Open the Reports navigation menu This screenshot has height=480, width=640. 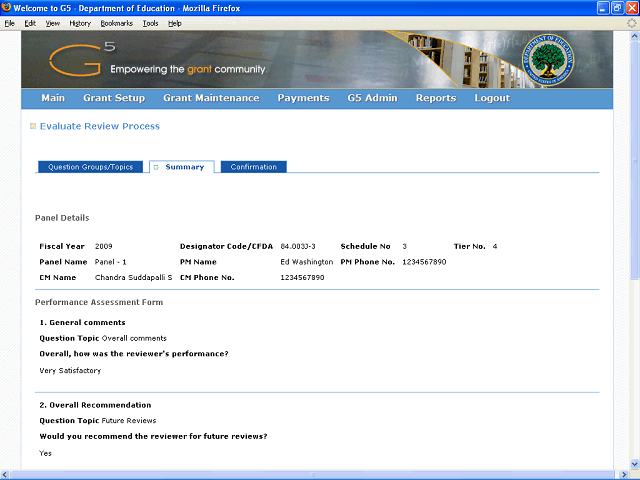[x=436, y=98]
